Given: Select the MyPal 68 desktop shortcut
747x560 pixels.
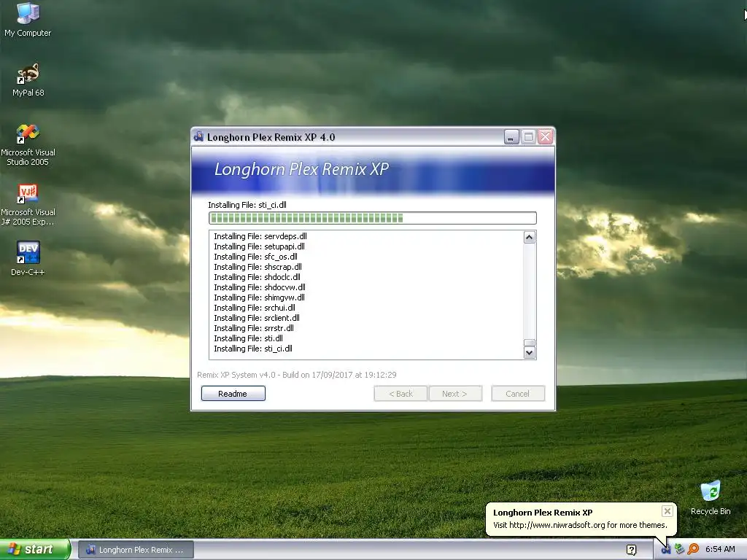Looking at the screenshot, I should 28,79.
